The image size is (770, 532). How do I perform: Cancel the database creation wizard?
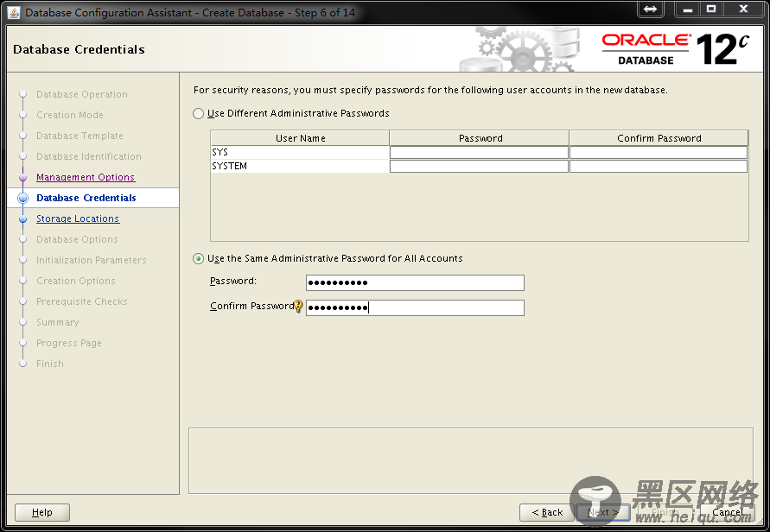click(728, 512)
